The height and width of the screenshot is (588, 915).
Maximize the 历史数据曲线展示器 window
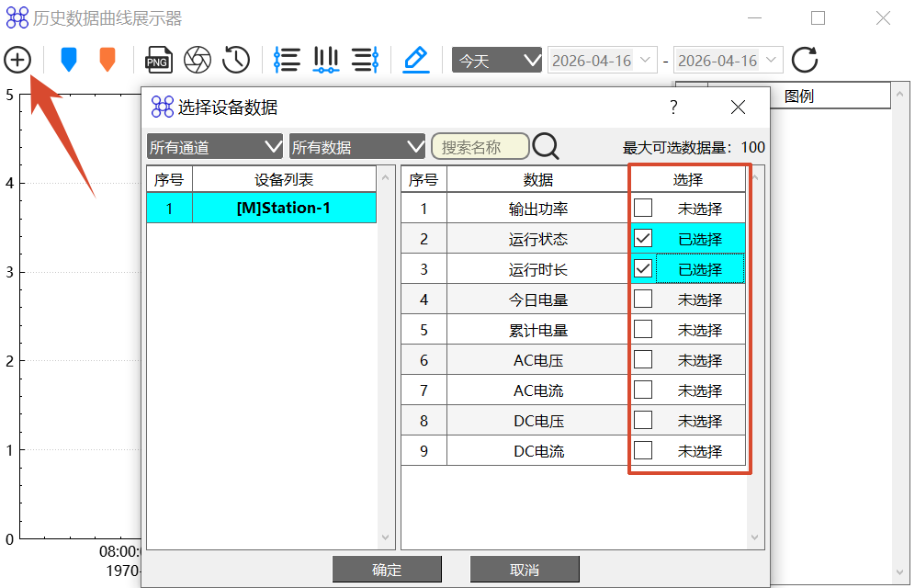(819, 18)
